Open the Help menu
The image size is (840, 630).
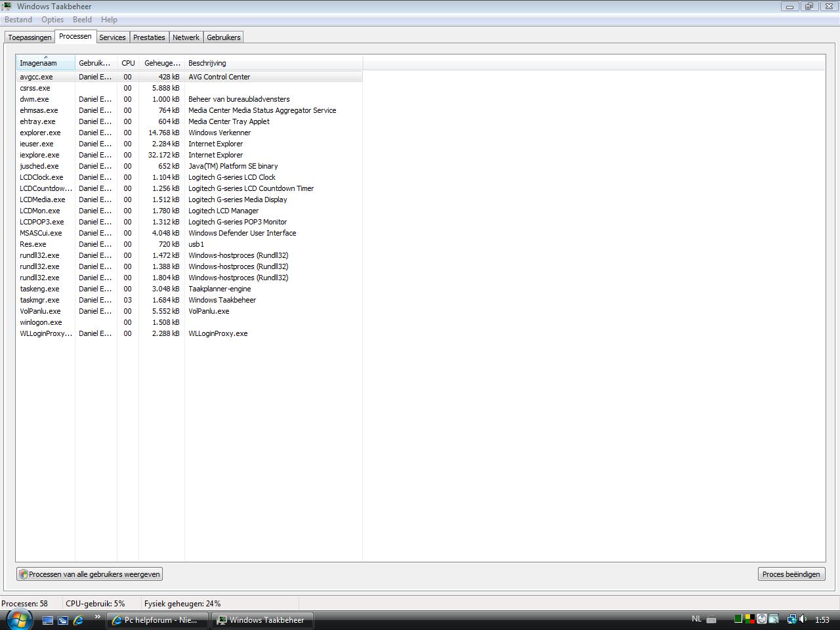click(109, 20)
